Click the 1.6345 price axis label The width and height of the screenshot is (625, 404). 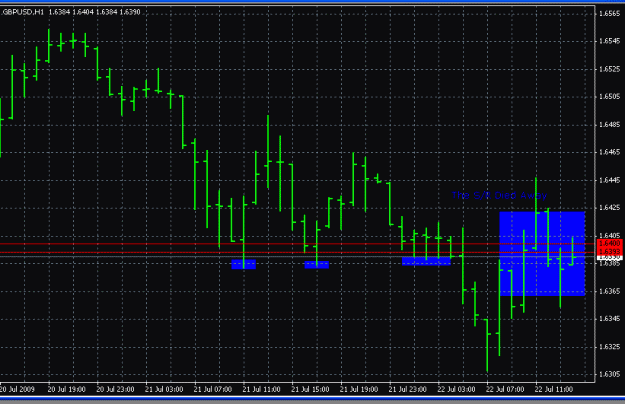coord(609,319)
